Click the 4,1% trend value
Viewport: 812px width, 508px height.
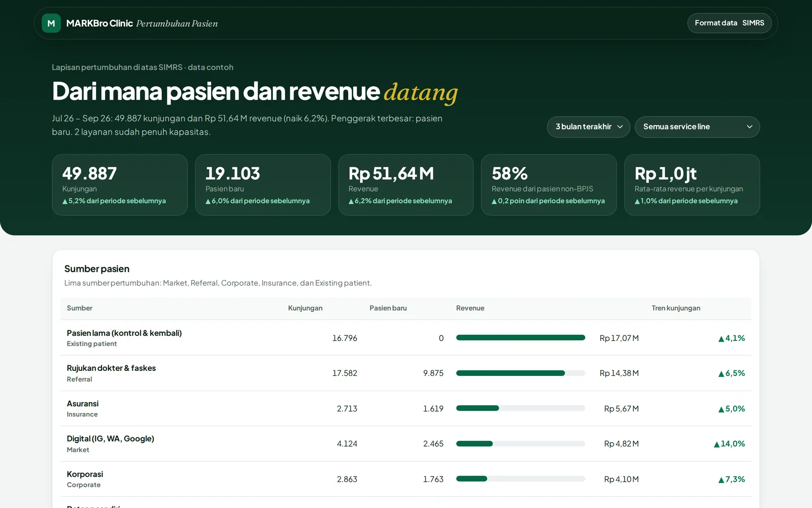[731, 338]
